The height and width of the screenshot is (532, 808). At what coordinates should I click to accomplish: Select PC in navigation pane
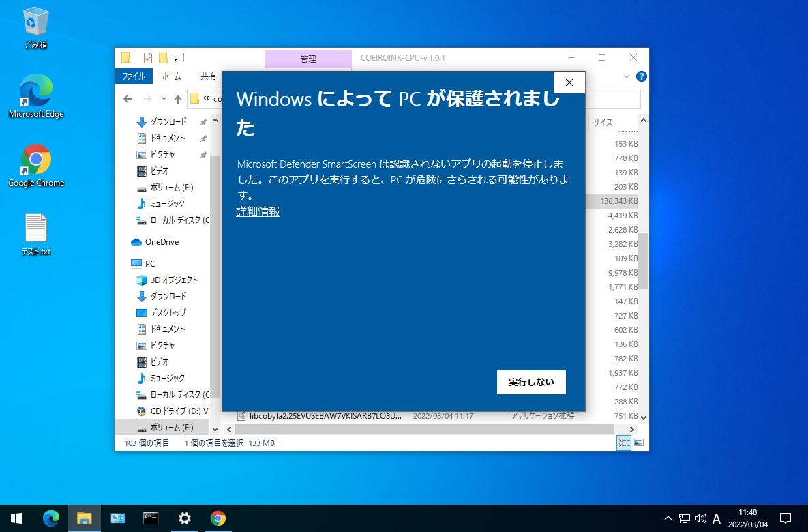pyautogui.click(x=149, y=263)
